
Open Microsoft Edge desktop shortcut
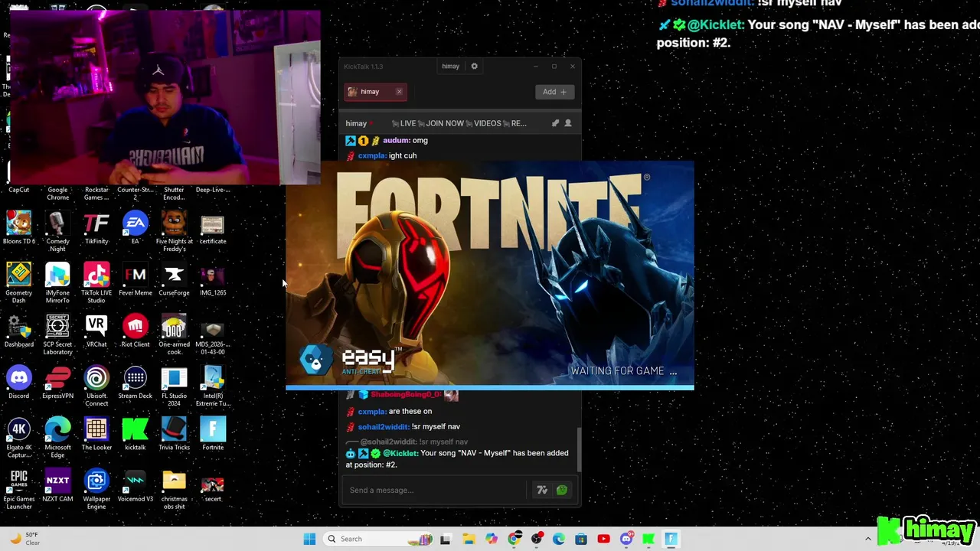(57, 438)
